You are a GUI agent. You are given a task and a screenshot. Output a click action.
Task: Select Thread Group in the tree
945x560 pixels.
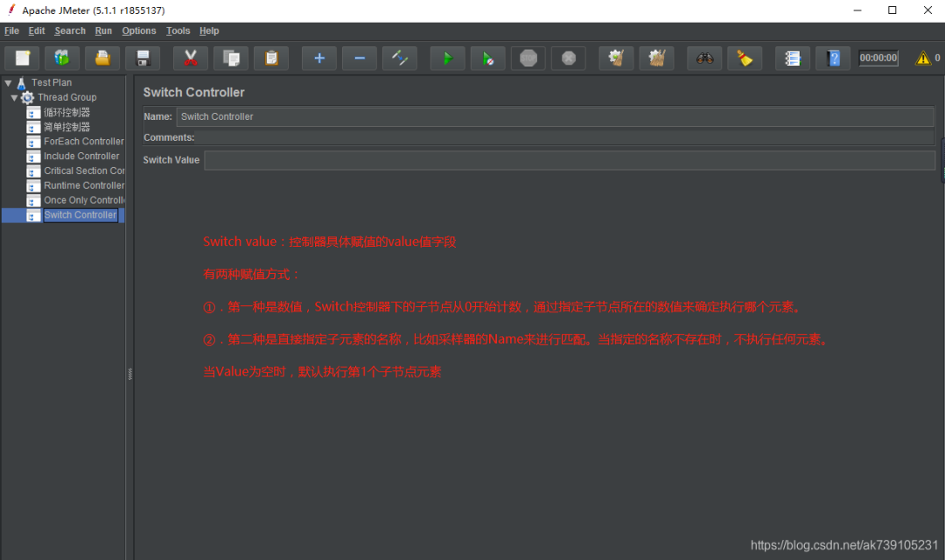coord(66,97)
